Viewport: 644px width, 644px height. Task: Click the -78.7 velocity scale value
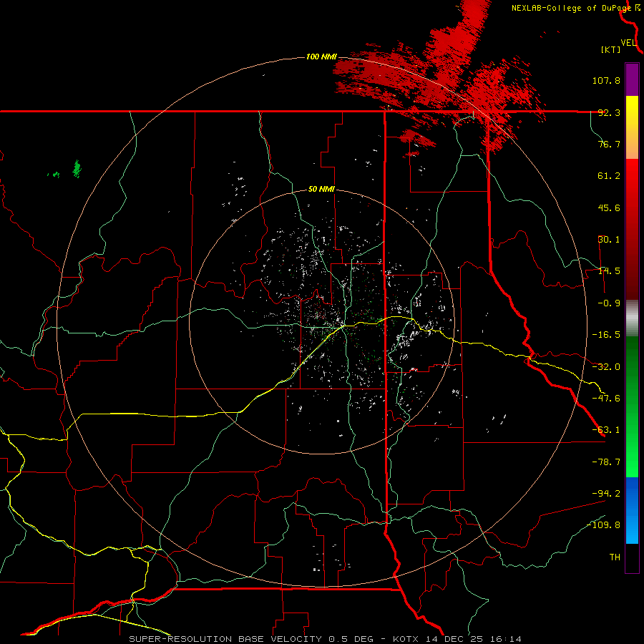click(x=606, y=462)
